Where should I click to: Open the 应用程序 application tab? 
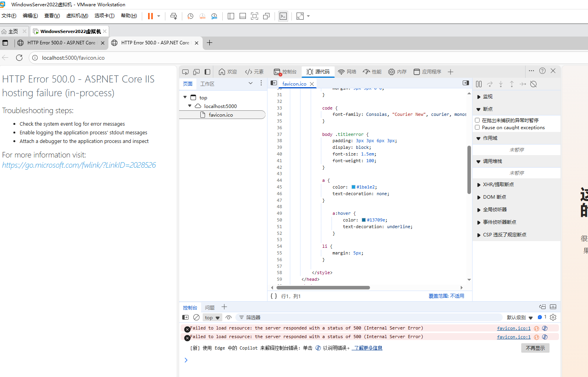click(x=427, y=72)
